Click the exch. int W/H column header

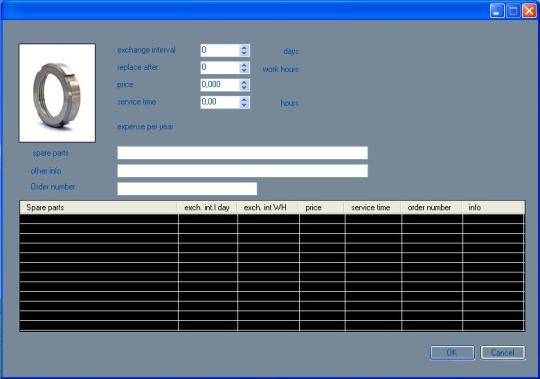(268, 208)
